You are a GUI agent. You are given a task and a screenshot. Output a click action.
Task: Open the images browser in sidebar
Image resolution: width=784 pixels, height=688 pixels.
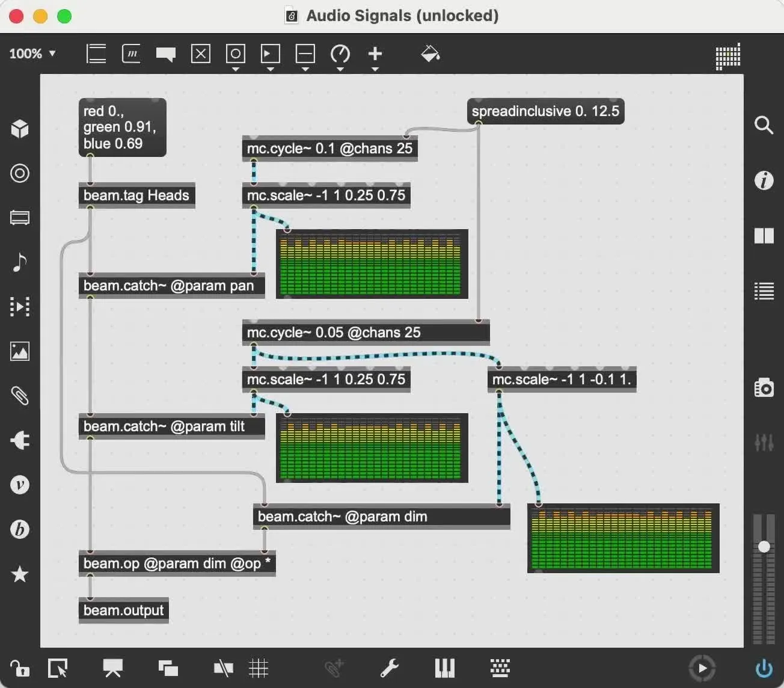(20, 351)
